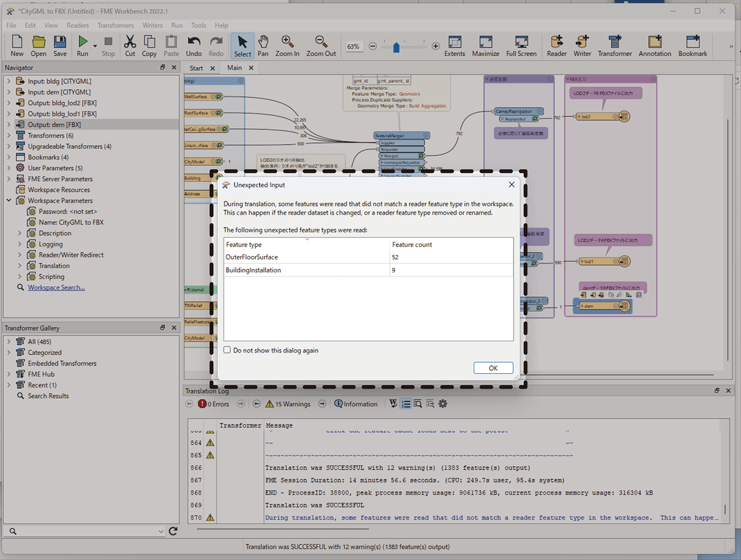This screenshot has height=560, width=741.
Task: Add a Writer from the toolbar
Action: [x=582, y=46]
